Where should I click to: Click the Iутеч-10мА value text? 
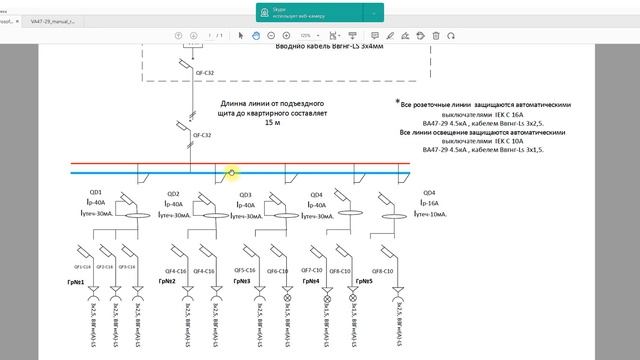[x=430, y=214]
